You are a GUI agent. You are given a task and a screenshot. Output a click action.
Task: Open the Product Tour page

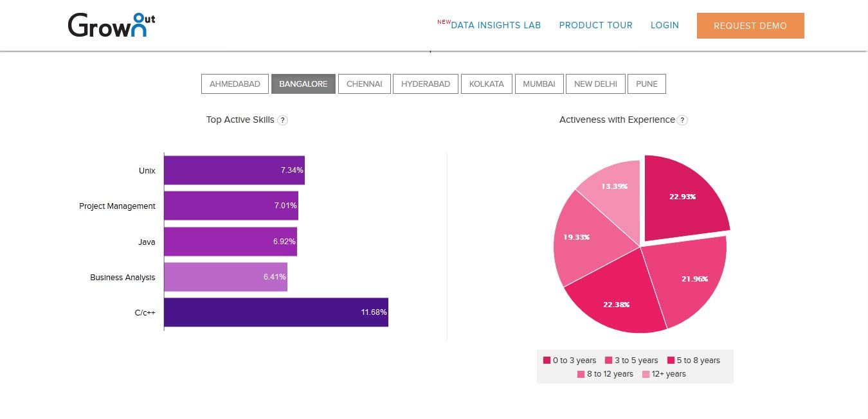pyautogui.click(x=595, y=26)
